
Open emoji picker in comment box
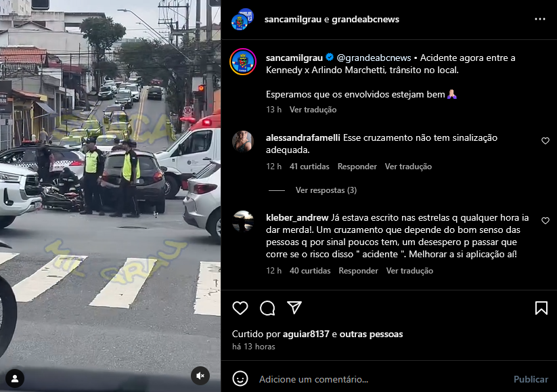point(240,379)
